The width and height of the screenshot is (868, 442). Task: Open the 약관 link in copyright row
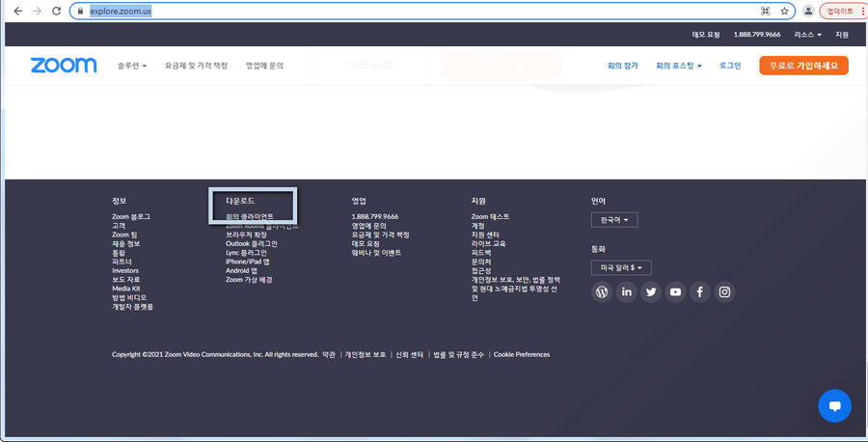[328, 354]
